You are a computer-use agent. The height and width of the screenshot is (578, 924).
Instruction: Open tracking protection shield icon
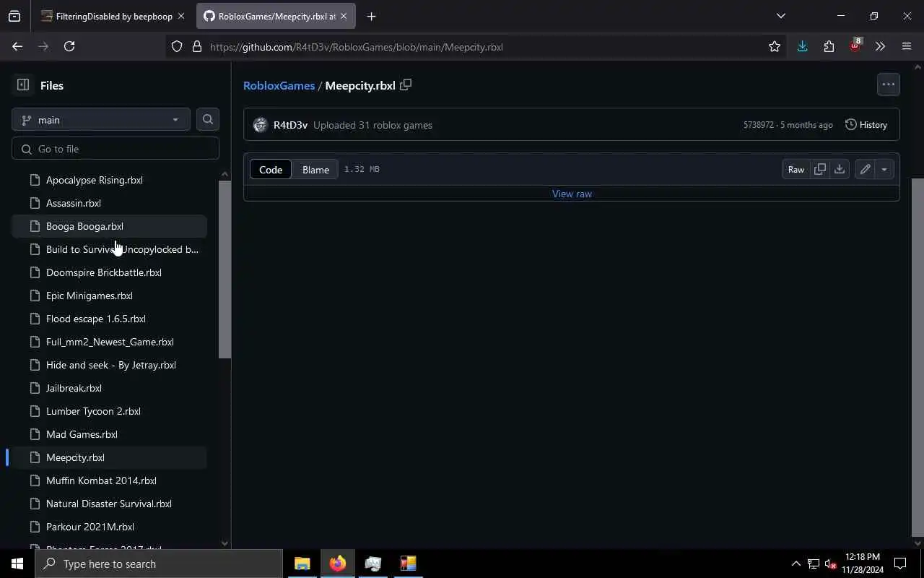tap(177, 47)
